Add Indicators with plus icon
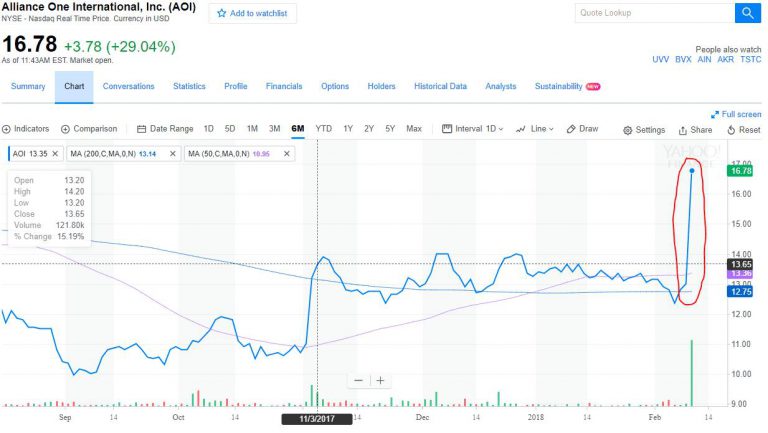 point(7,129)
